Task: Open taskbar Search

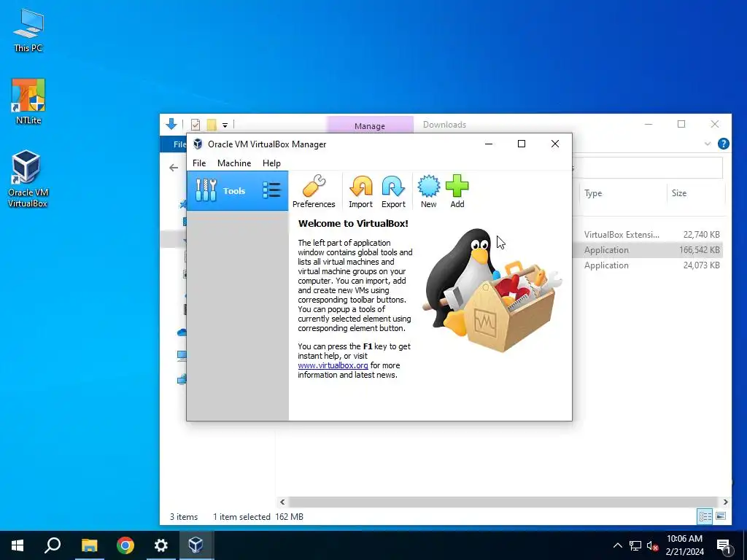Action: click(53, 545)
